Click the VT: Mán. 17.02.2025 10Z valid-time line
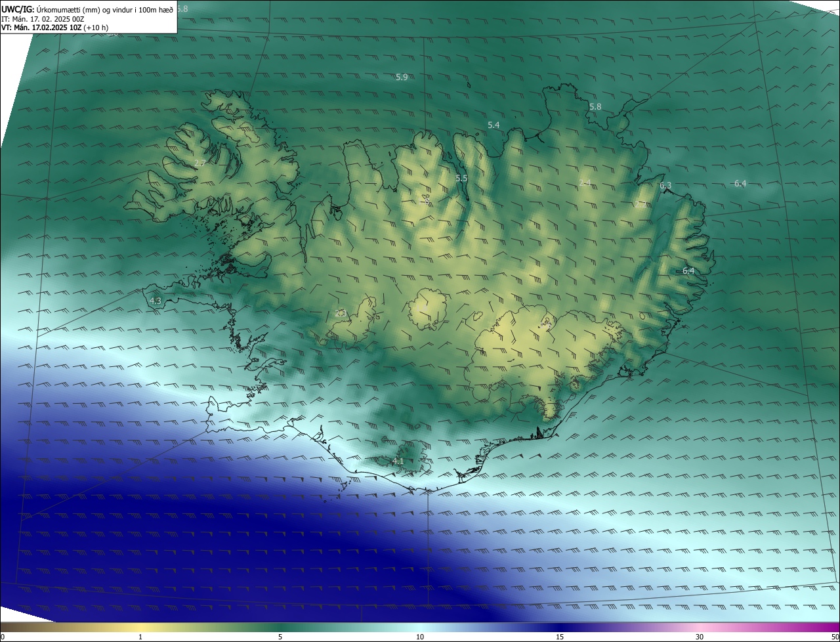 (x=55, y=28)
